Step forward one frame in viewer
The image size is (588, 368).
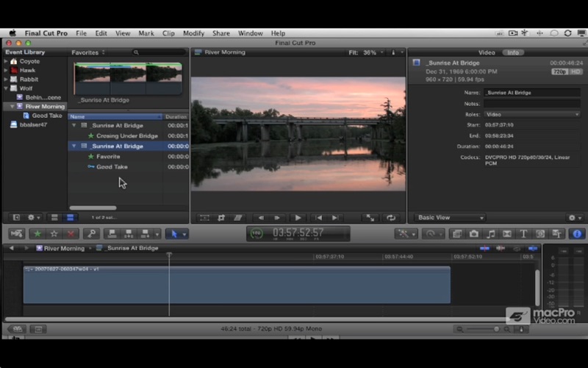click(277, 217)
